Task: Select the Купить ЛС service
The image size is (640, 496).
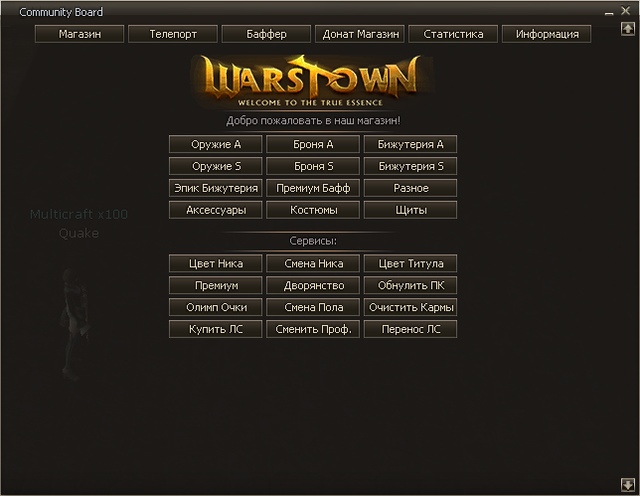Action: point(216,329)
